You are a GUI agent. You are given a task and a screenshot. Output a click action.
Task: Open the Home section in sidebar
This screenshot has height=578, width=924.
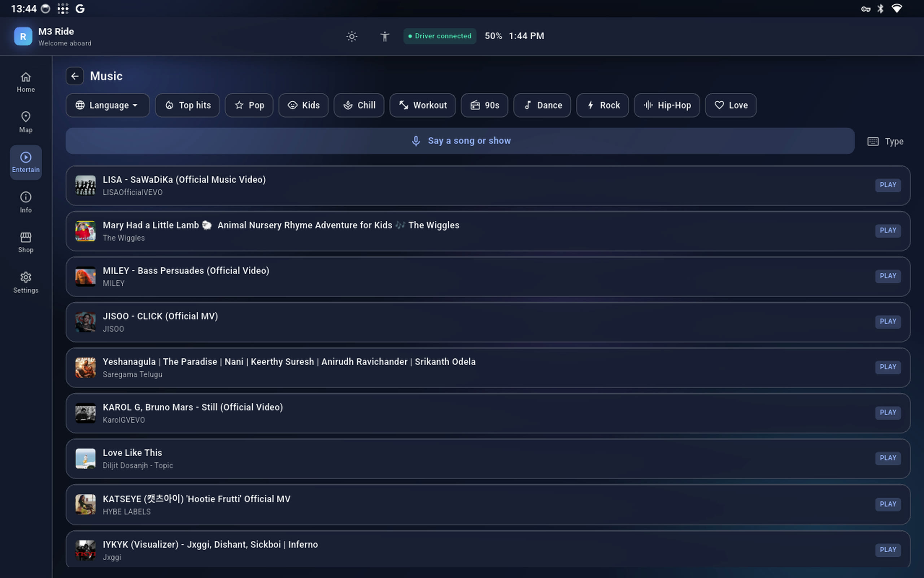(26, 82)
